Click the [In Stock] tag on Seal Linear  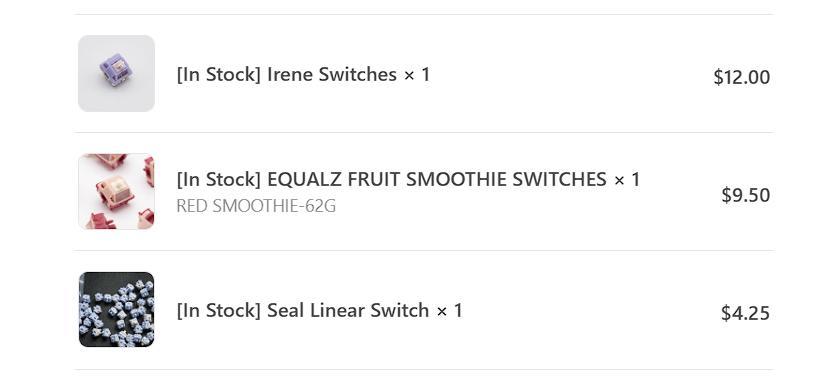219,310
